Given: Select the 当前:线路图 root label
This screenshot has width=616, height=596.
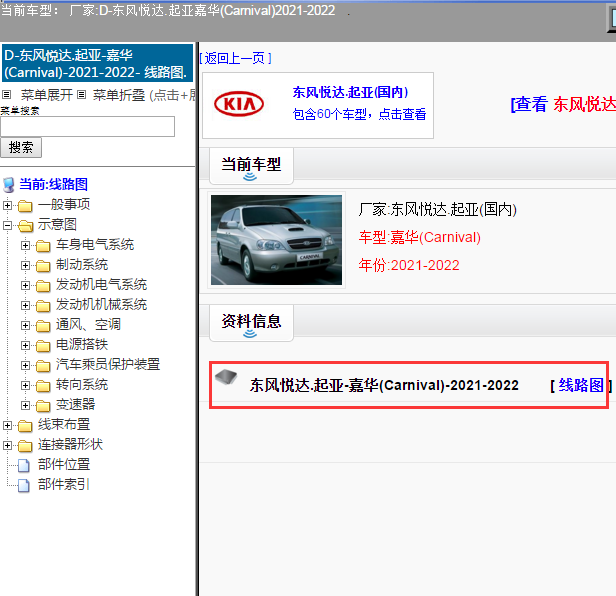Looking at the screenshot, I should pyautogui.click(x=53, y=184).
